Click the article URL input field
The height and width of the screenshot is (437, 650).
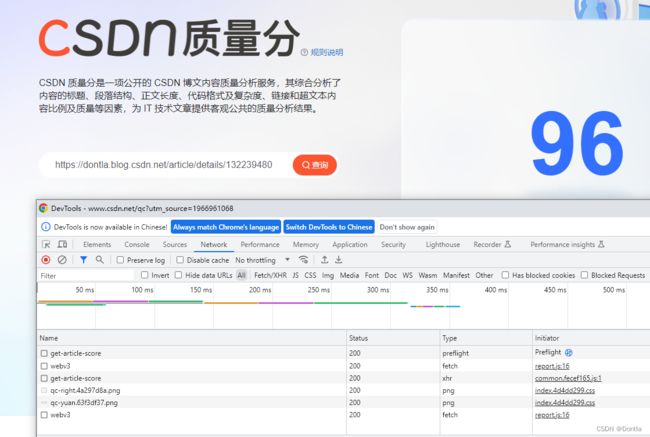point(166,165)
